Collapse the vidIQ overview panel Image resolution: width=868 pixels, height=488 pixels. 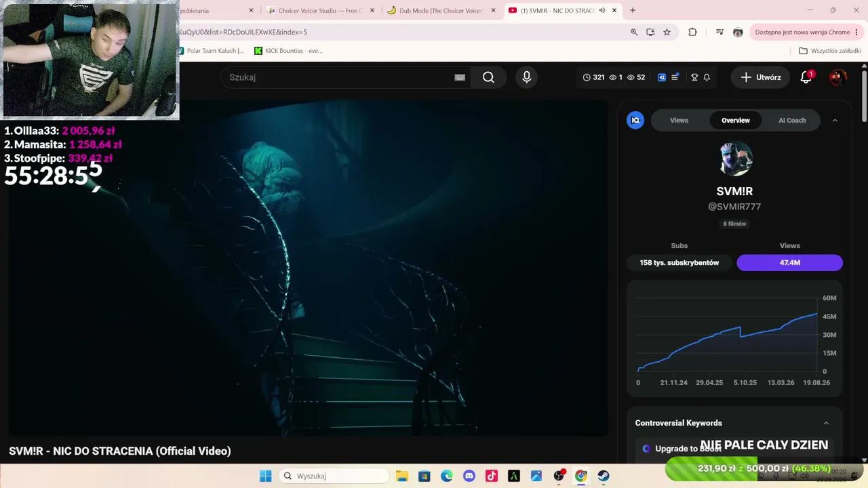[x=835, y=121]
